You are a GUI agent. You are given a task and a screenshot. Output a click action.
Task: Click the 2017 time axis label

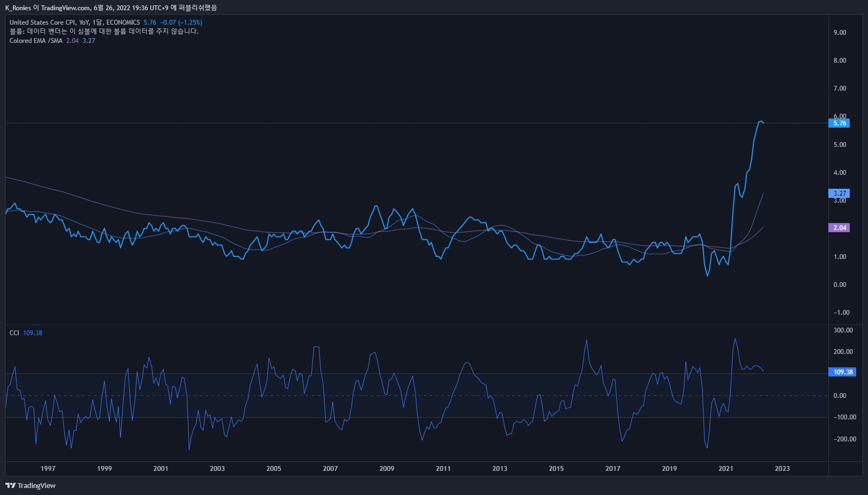click(613, 469)
